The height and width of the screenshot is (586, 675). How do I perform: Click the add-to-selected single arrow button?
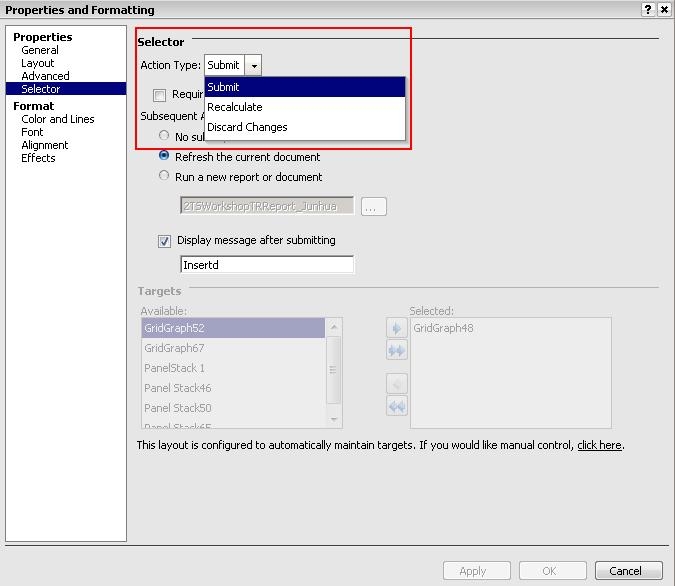click(396, 329)
